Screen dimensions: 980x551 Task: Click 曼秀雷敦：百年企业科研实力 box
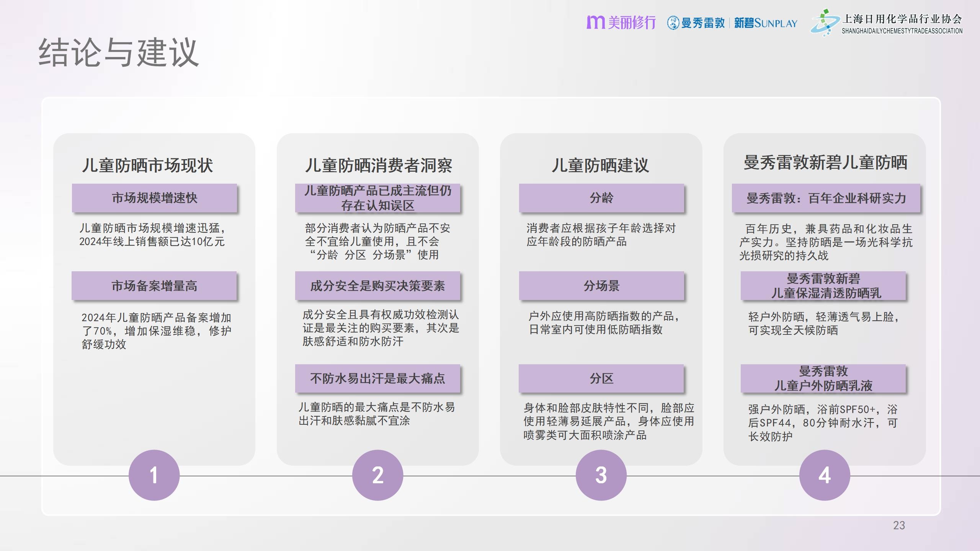point(826,198)
